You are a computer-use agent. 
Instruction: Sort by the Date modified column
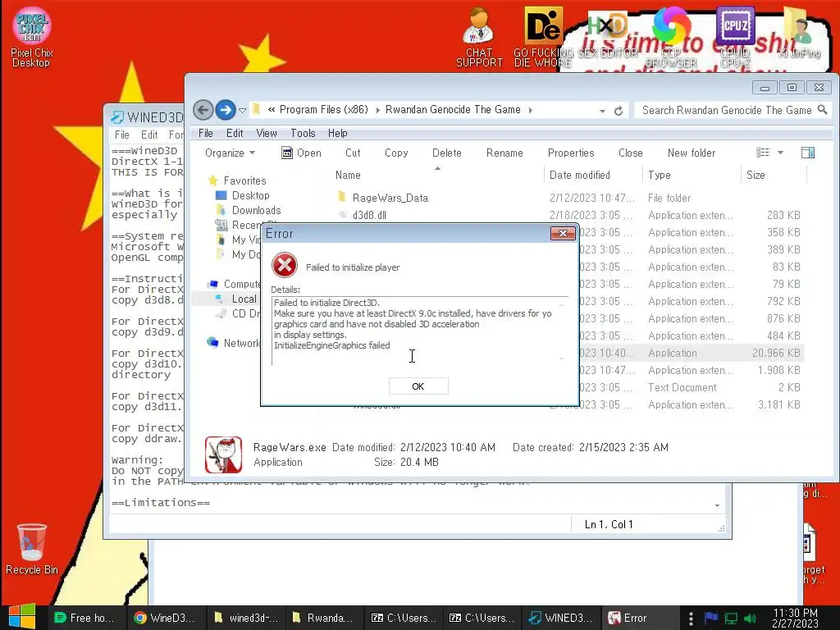[x=580, y=176]
